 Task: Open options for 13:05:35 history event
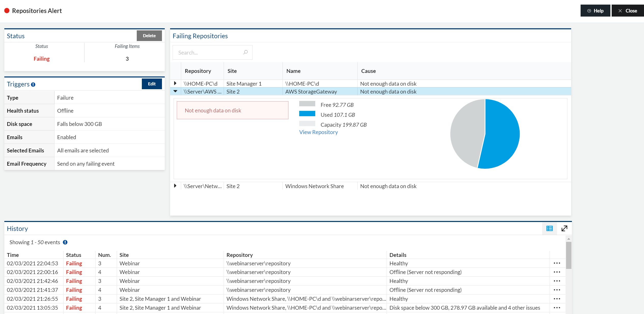click(x=557, y=308)
